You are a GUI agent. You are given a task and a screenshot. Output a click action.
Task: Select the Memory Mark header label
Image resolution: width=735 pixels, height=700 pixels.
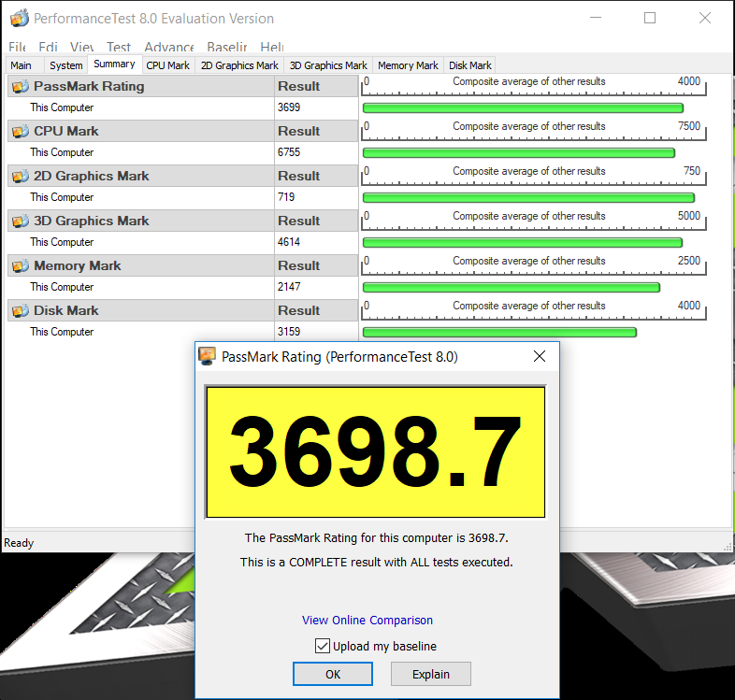78,265
